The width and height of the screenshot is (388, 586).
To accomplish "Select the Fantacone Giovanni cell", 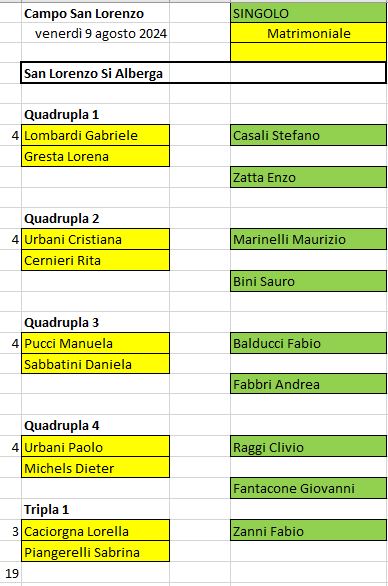I will point(308,488).
